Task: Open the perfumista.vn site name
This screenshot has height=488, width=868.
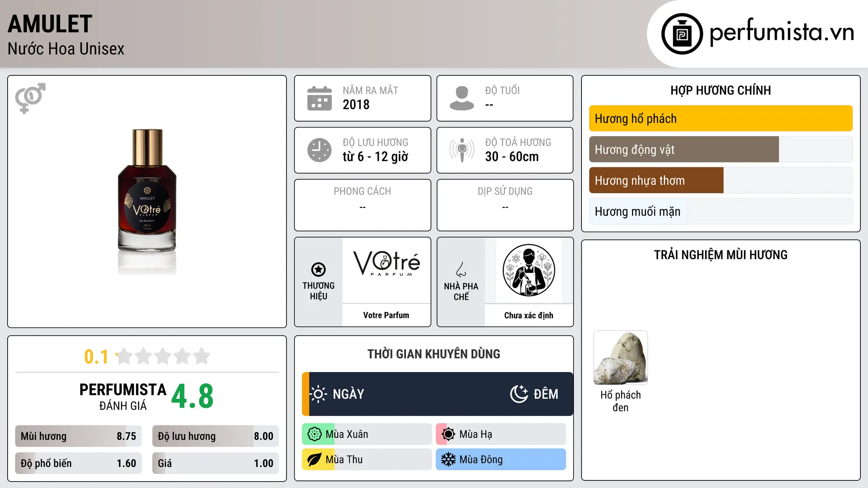Action: click(x=782, y=32)
